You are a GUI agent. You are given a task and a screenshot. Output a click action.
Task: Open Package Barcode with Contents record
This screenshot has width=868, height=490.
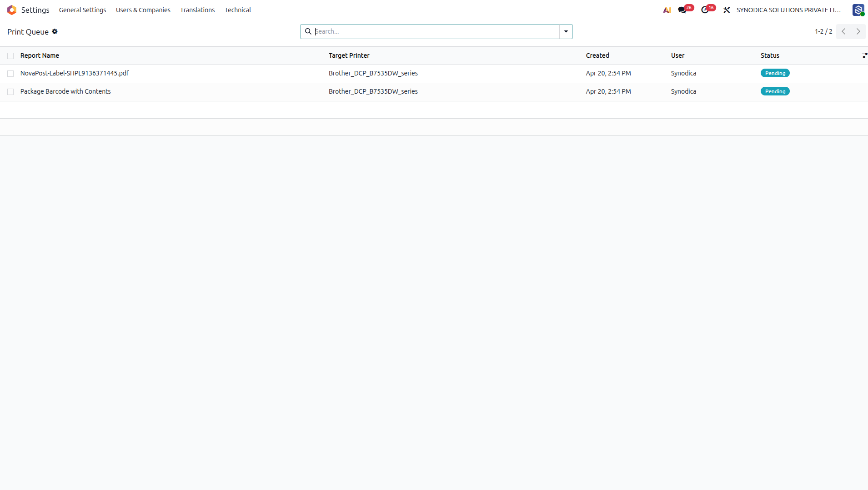(65, 91)
